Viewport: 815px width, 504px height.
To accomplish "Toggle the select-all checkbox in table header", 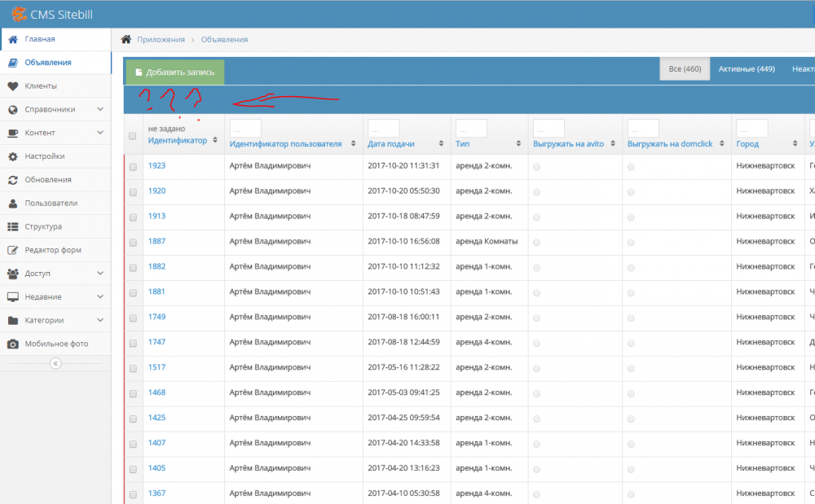I will pyautogui.click(x=133, y=136).
